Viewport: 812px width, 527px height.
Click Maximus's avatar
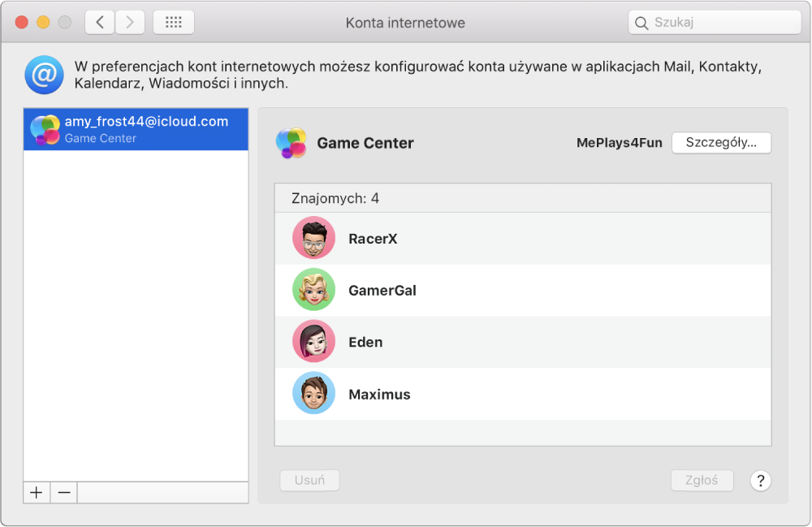coord(313,394)
